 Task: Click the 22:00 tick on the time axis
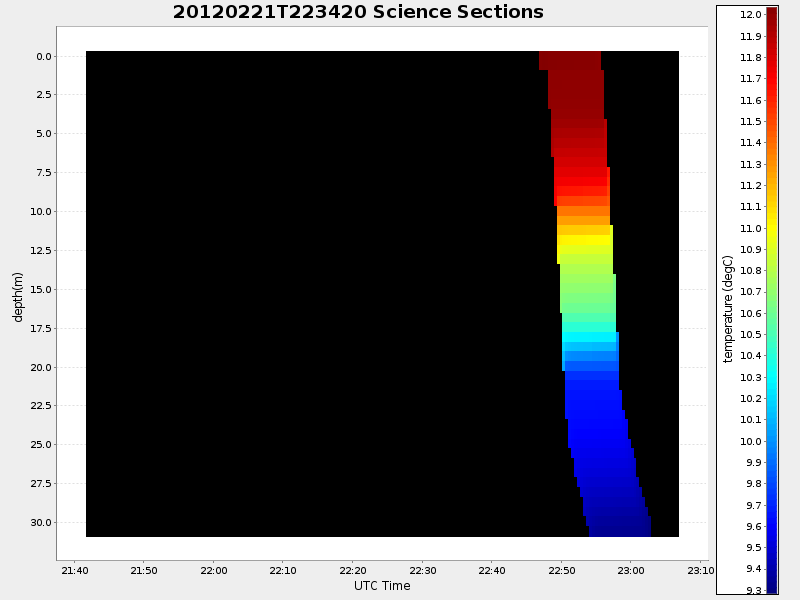[x=213, y=570]
